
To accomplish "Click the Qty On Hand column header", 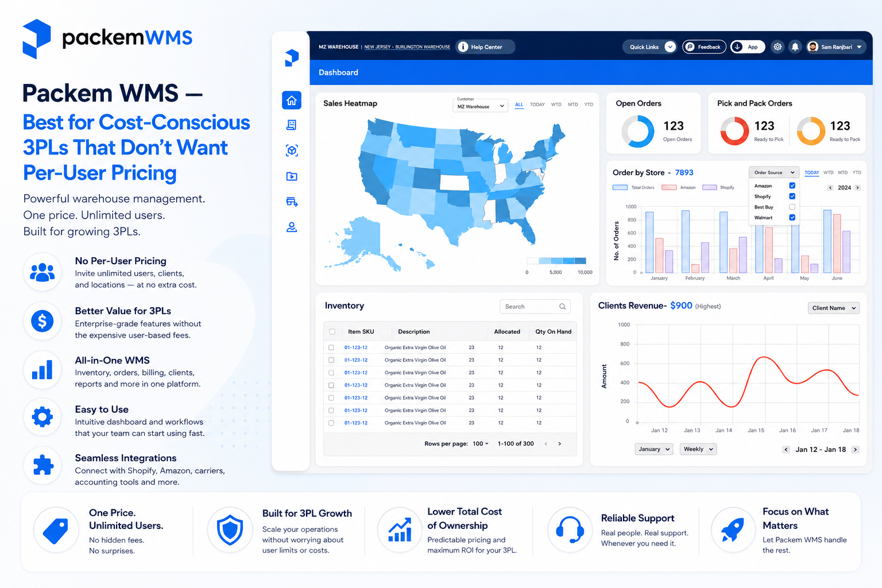I will coord(554,332).
